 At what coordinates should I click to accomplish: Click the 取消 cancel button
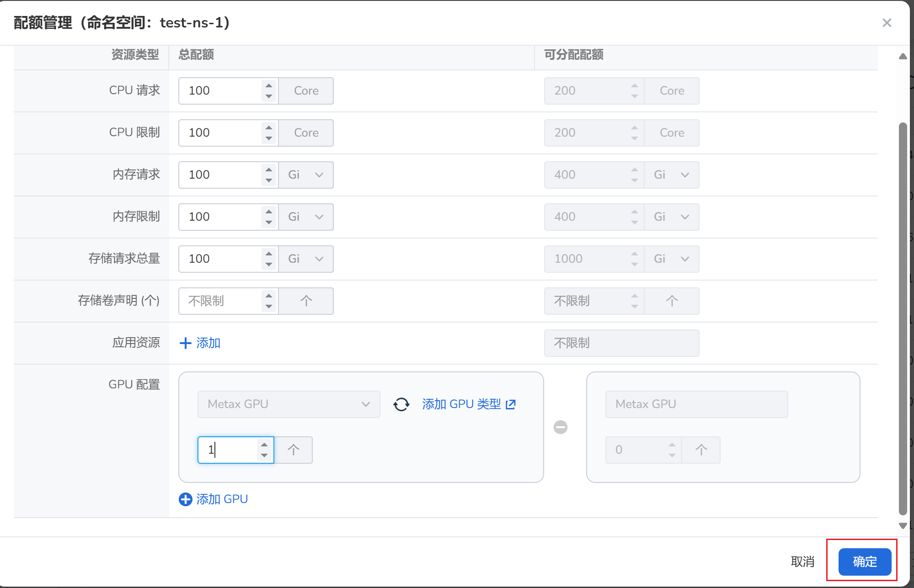coord(802,562)
